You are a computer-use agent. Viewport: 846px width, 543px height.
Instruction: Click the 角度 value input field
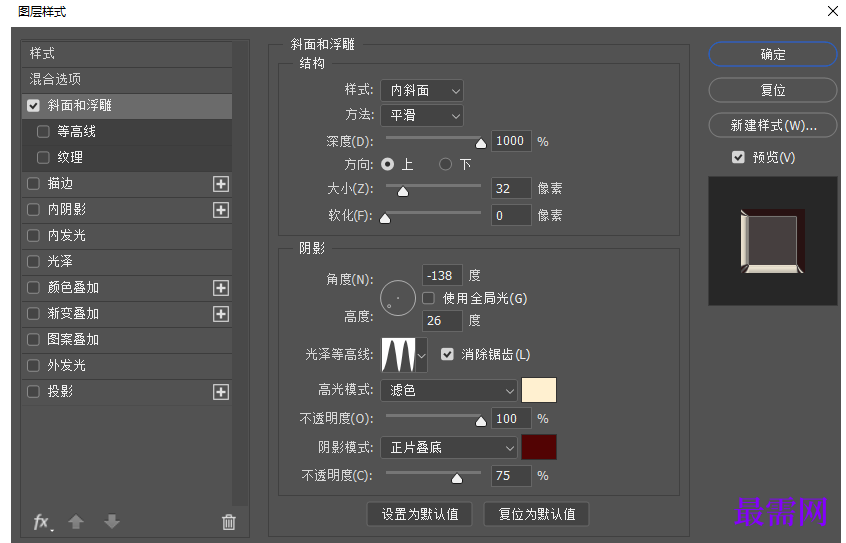[x=442, y=275]
